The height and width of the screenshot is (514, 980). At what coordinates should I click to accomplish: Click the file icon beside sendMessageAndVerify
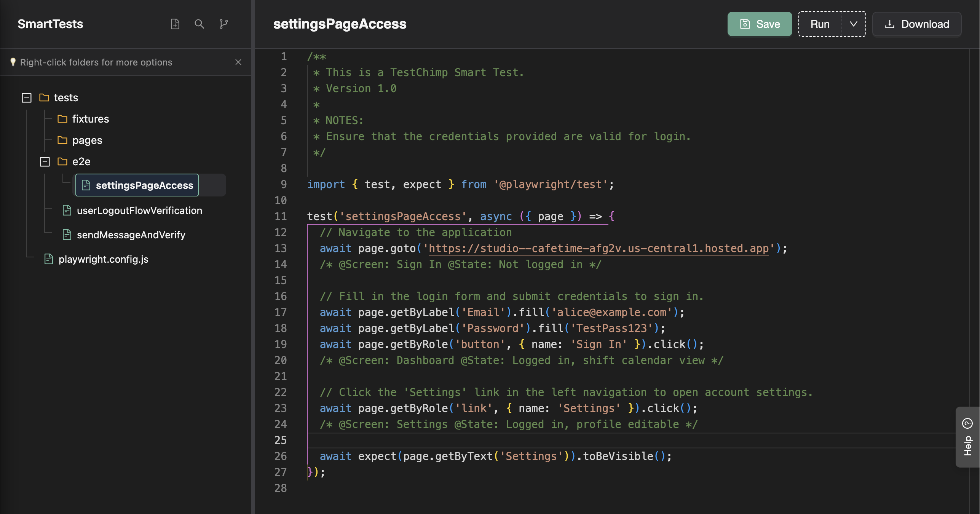click(x=67, y=235)
